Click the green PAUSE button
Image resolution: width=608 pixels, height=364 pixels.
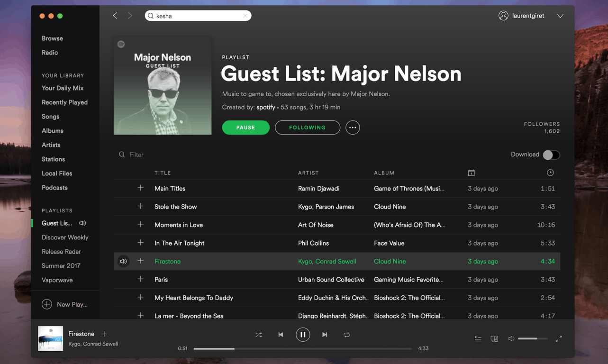pos(246,127)
